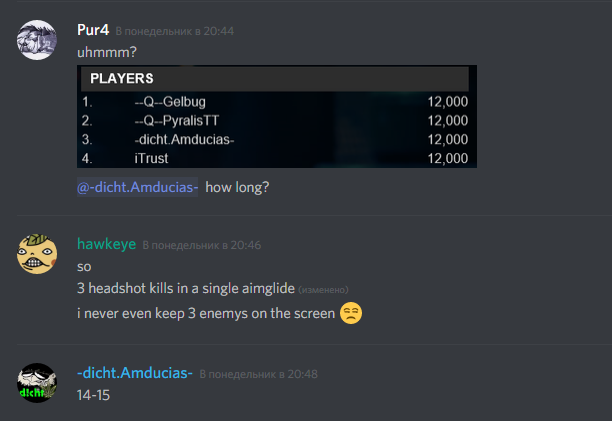Click the '3 headshot kills' message
Screen dimensions: 612x421
pyautogui.click(x=186, y=288)
